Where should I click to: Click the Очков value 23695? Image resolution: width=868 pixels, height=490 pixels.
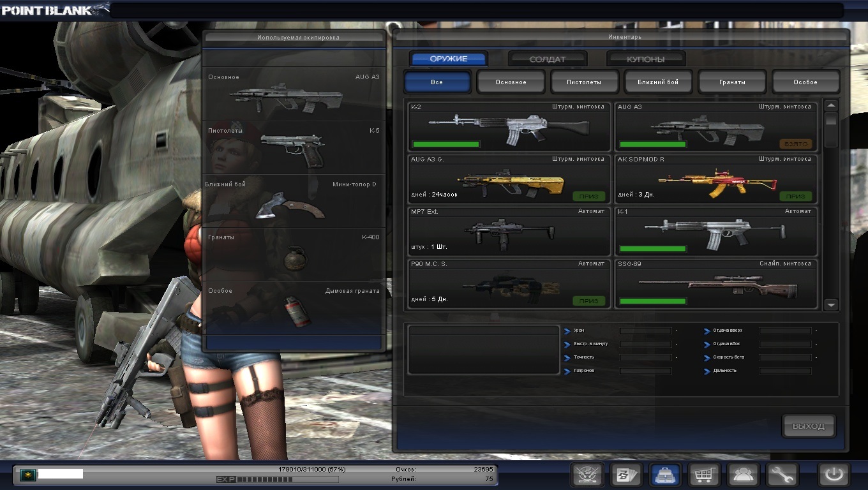[x=483, y=469]
